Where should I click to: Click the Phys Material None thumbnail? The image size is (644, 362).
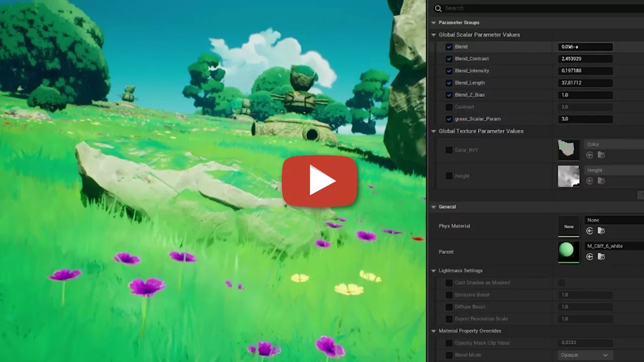click(569, 226)
